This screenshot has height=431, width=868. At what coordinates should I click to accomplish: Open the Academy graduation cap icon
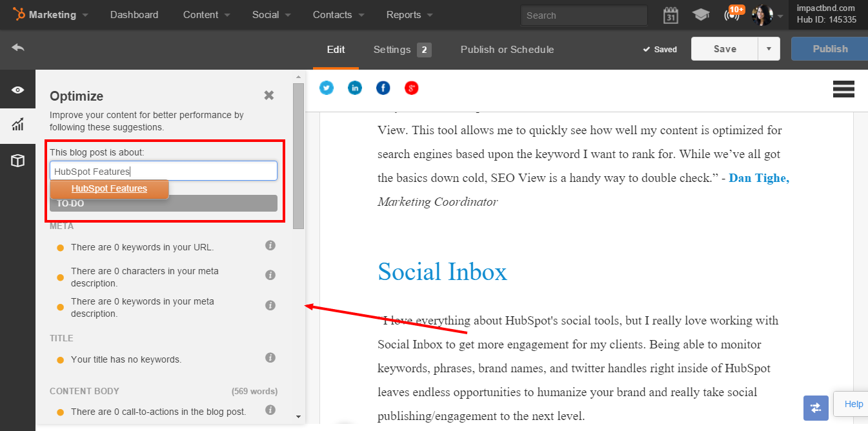(701, 15)
